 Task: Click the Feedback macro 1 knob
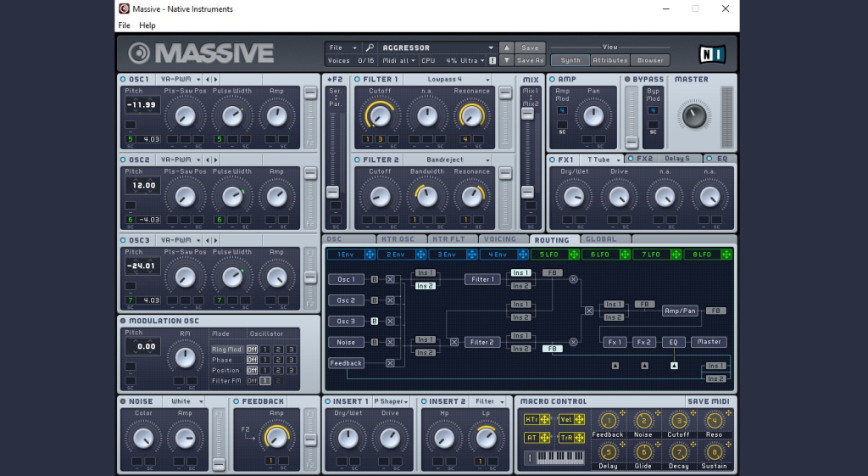click(608, 421)
